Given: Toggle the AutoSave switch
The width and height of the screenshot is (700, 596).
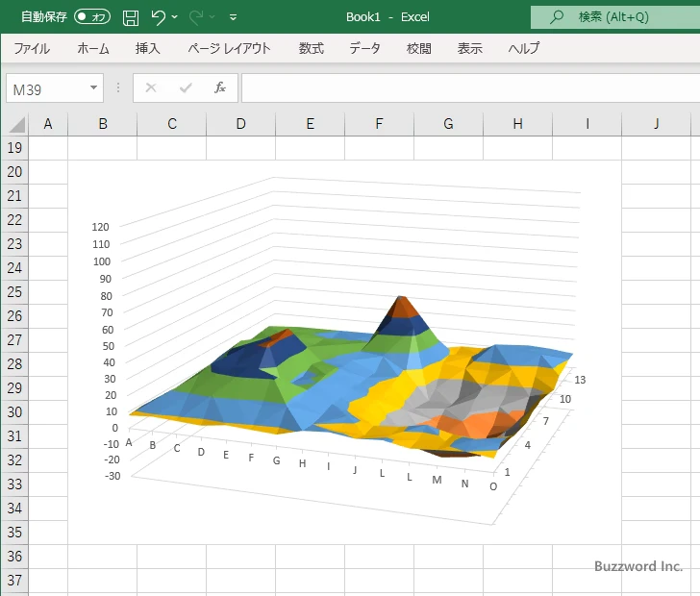Looking at the screenshot, I should tap(92, 17).
